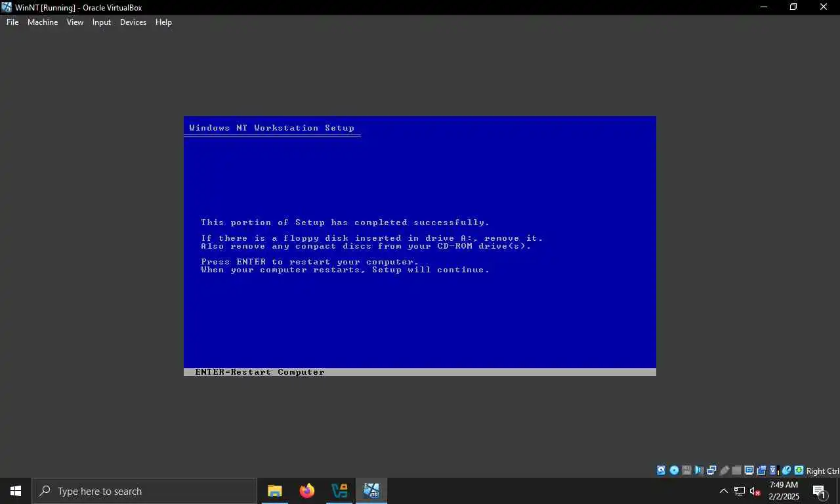Open the Input menu
Viewport: 840px width, 504px height.
102,22
